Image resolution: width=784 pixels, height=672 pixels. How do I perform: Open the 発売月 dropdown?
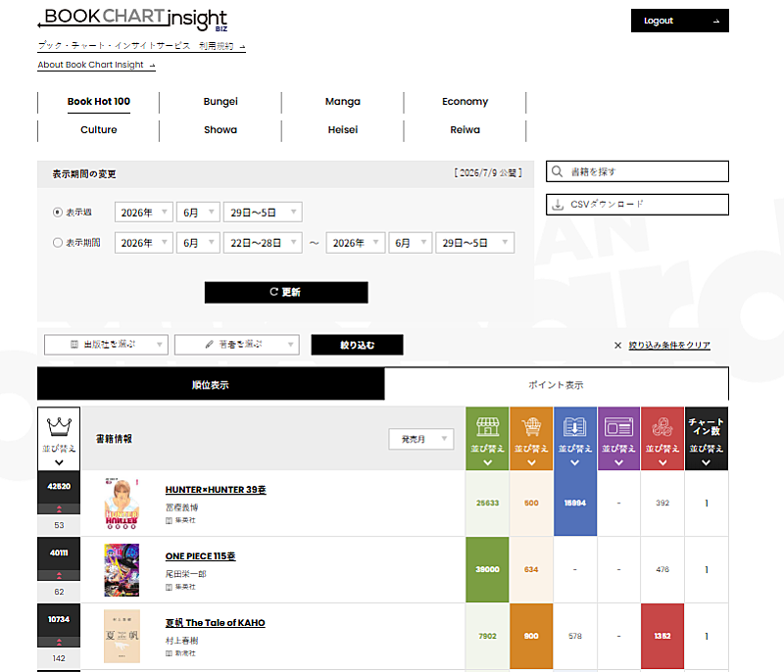tap(421, 439)
